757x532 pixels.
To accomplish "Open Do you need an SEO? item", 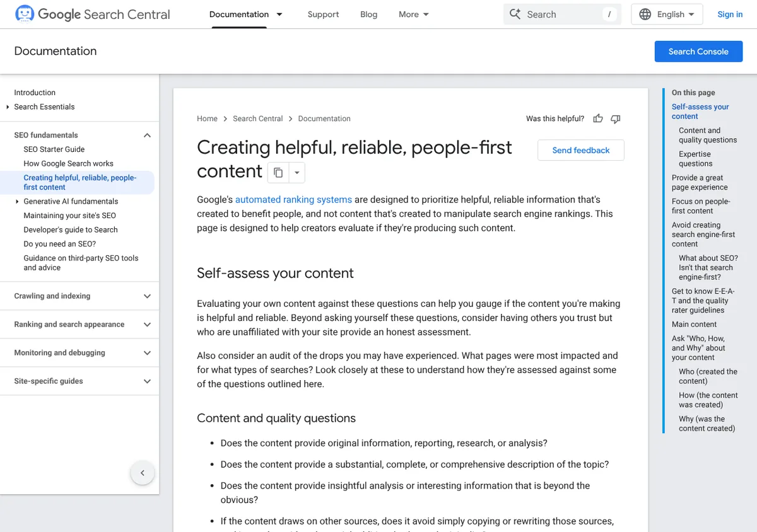I will click(x=60, y=244).
